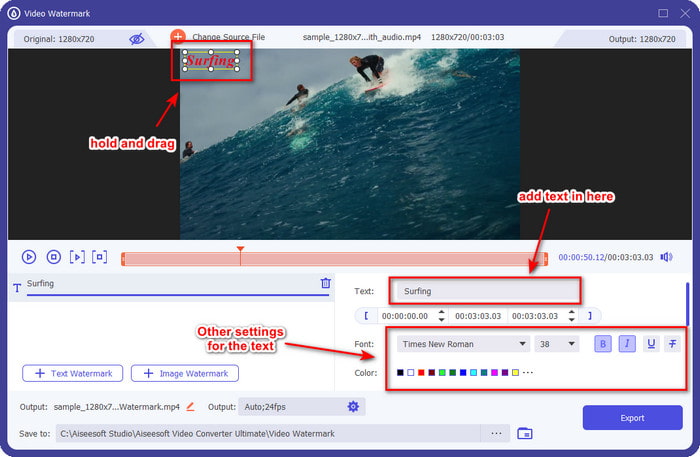Open the Times New Roman font dropdown
The image size is (700, 457).
click(463, 344)
